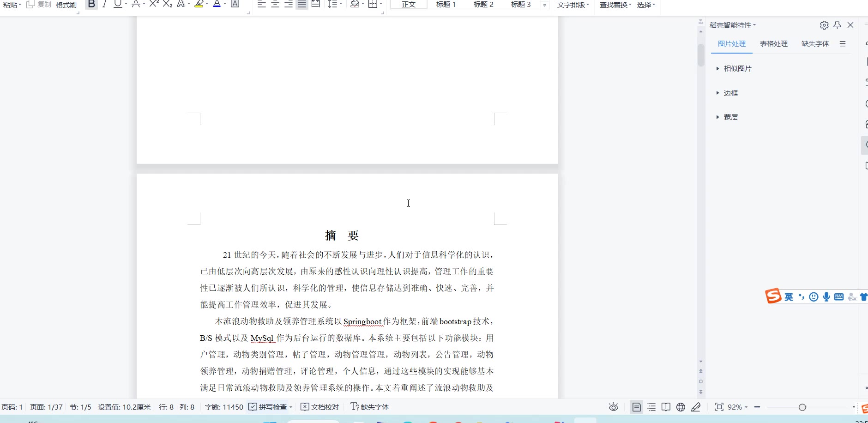Apply subscript formatting

[x=168, y=4]
